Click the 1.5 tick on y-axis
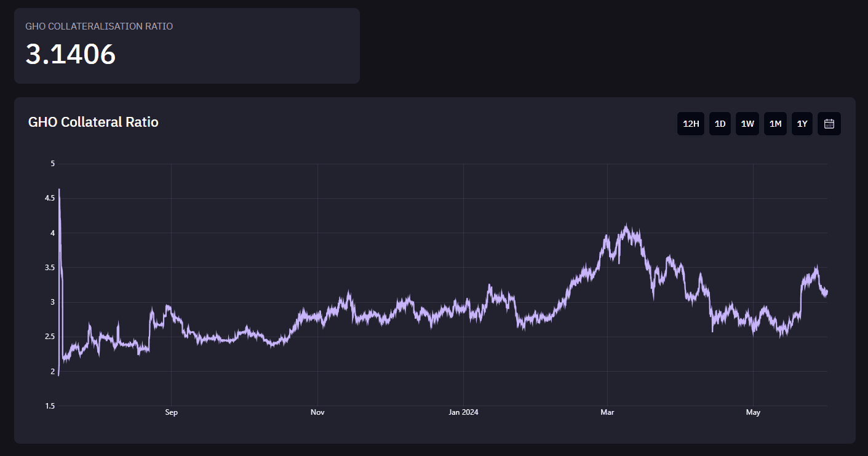 50,406
